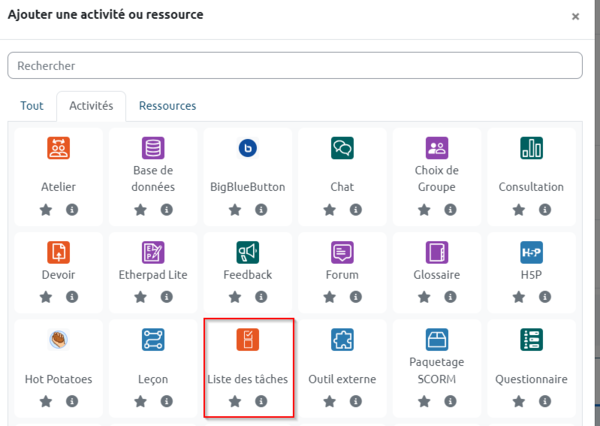Add the Hot Potatoes activity
This screenshot has width=600, height=426.
point(59,339)
